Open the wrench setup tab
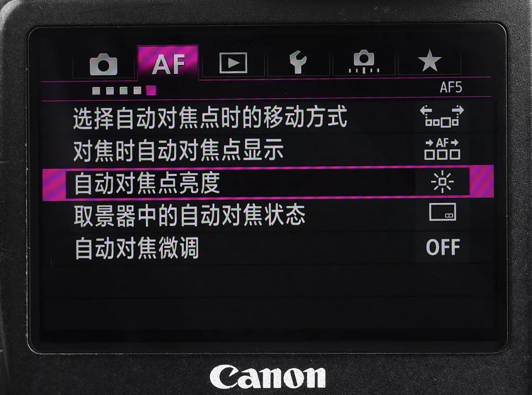Screen dimensions: 532x395 pyautogui.click(x=298, y=64)
